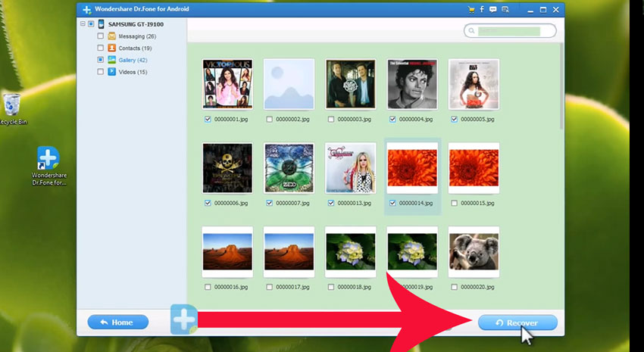Toggle the SAMSUNG GT-I9100 device checkbox

[91, 24]
